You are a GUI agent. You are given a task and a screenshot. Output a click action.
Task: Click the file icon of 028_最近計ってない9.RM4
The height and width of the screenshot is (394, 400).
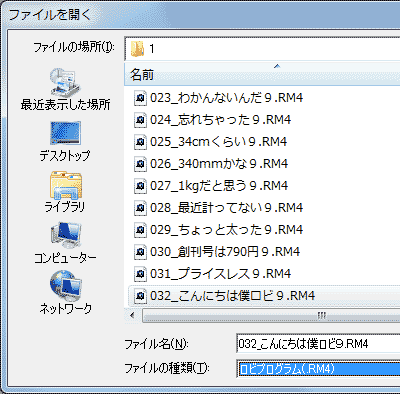pyautogui.click(x=140, y=208)
